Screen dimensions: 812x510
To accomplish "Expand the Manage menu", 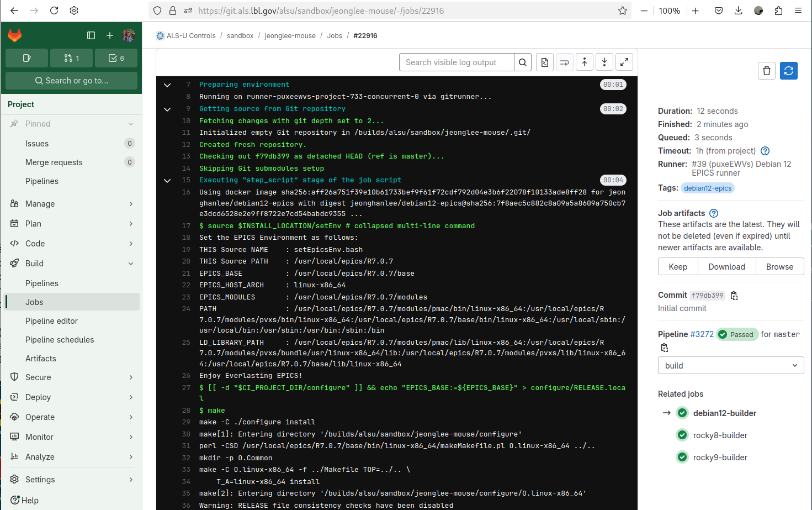I will click(72, 204).
